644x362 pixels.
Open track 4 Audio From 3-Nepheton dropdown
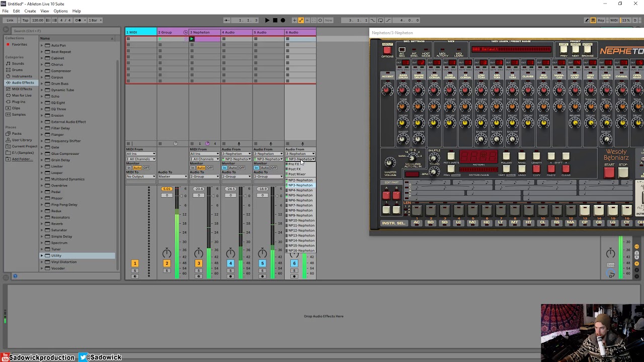tap(236, 154)
